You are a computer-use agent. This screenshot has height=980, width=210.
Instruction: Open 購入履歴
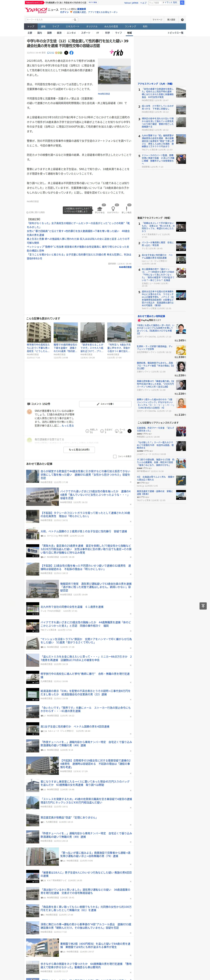(171, 20)
